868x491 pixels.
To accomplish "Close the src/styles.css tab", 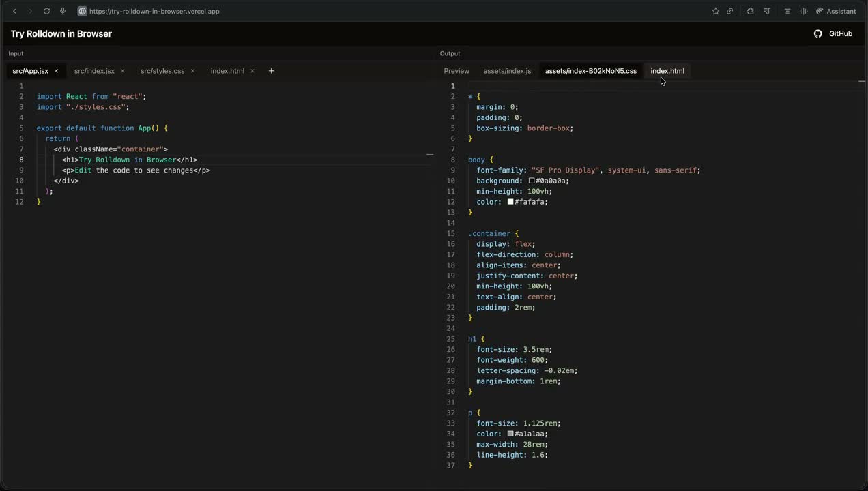I will click(x=192, y=71).
